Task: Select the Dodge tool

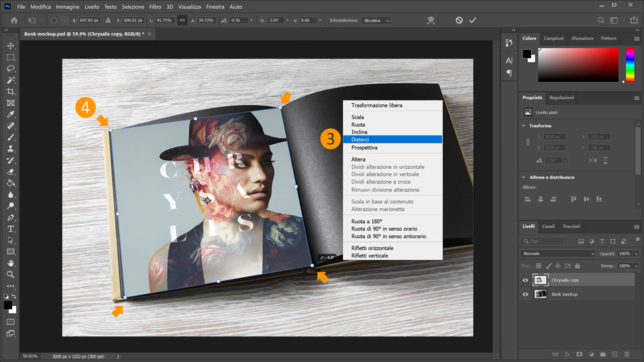Action: (11, 206)
